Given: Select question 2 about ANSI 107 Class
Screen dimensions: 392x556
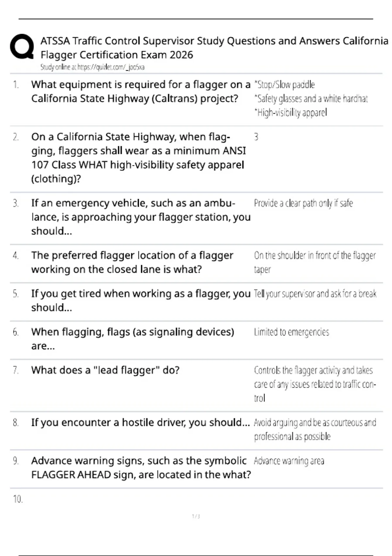Looking at the screenshot, I should pyautogui.click(x=139, y=158).
